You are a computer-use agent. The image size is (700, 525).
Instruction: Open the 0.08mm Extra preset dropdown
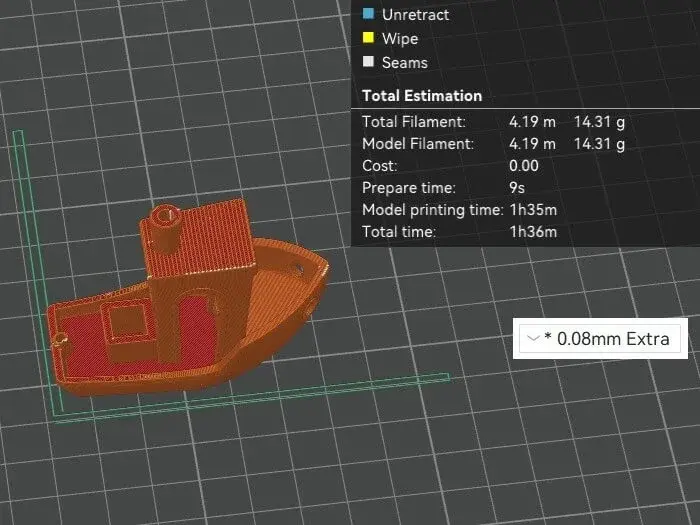[x=600, y=339]
